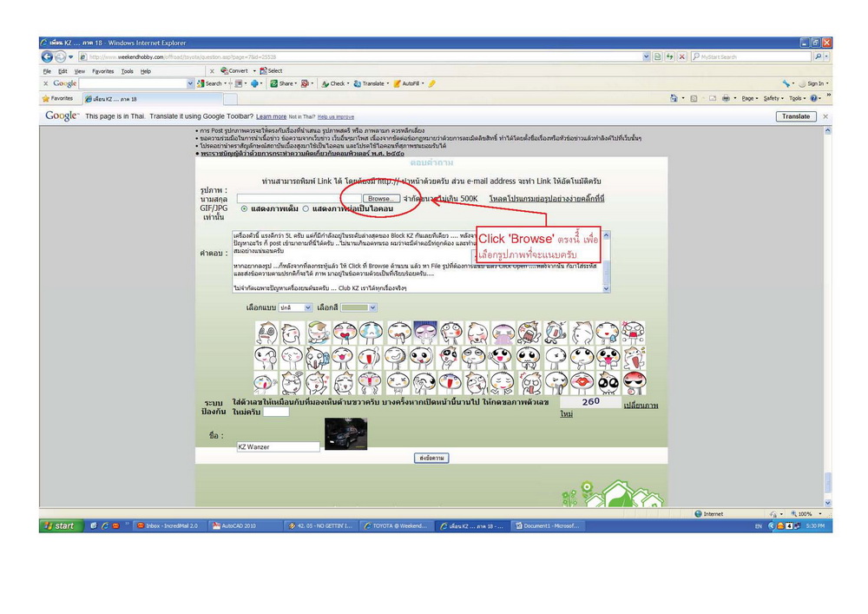Click the Internet Explorer back arrow

tap(47, 57)
